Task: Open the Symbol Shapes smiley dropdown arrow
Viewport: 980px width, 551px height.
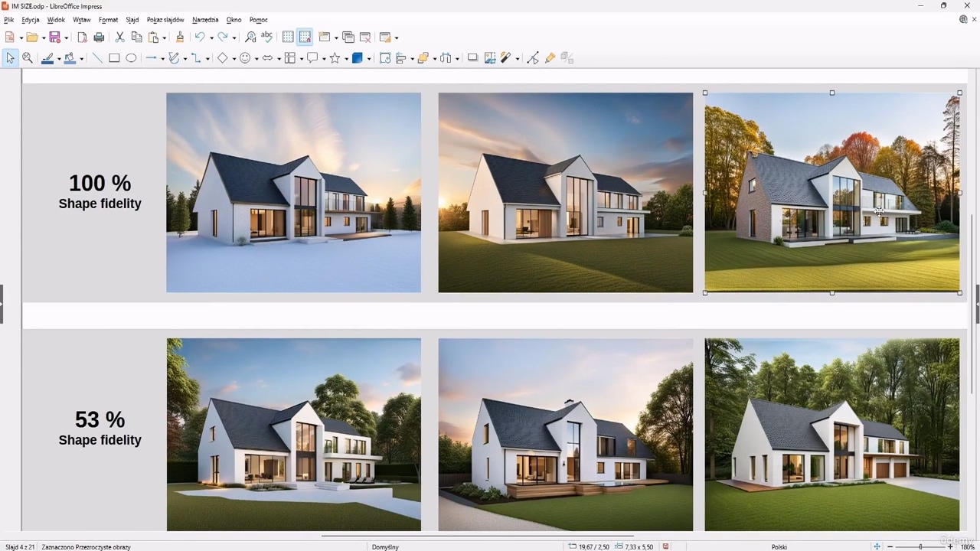Action: pos(256,59)
